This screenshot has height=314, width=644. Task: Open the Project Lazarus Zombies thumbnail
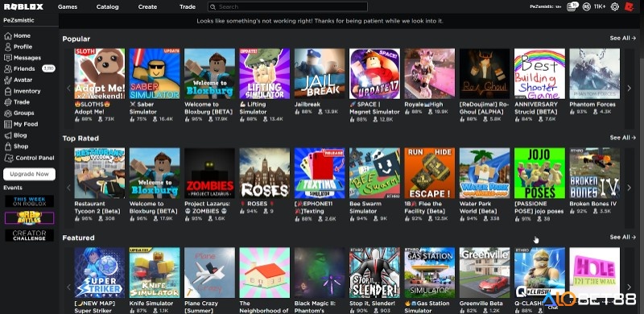tap(209, 173)
